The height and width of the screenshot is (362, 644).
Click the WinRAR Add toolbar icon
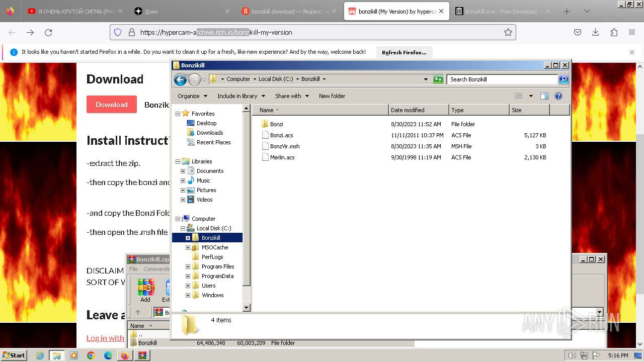145,291
